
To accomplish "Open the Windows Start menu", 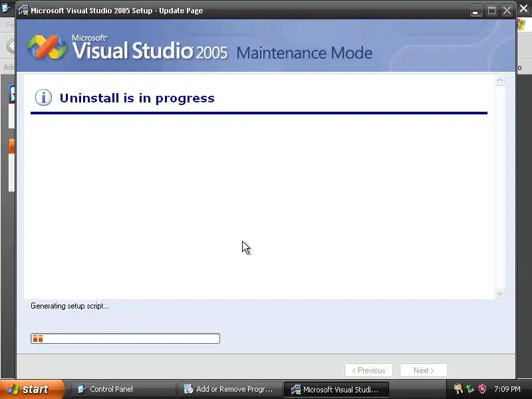I will click(32, 389).
